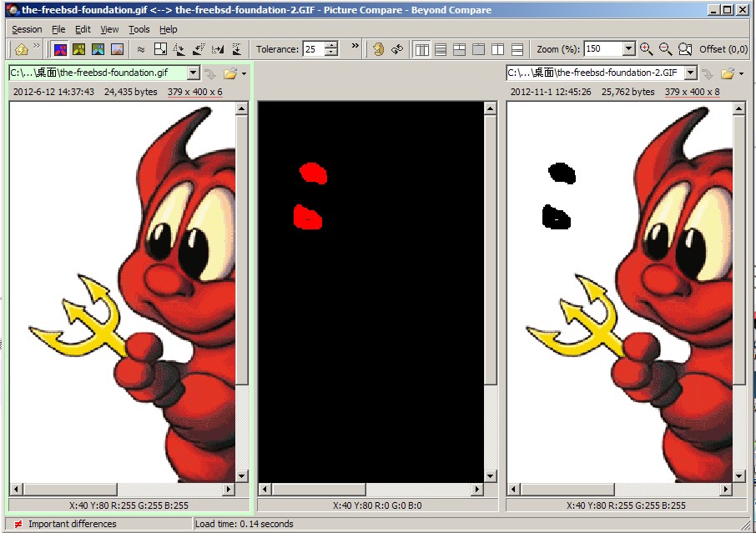Screen dimensions: 756x533
Task: Open the Zoom percentage dropdown
Action: (628, 49)
